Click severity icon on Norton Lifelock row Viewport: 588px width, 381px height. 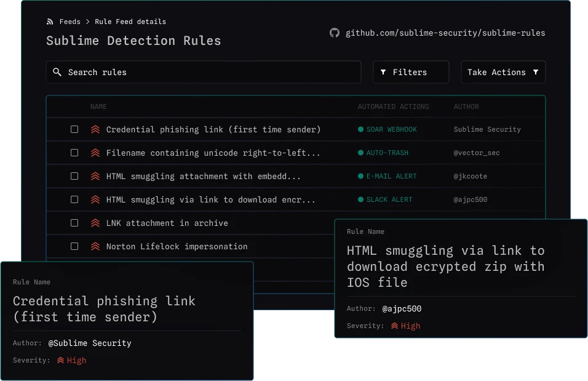click(x=95, y=246)
